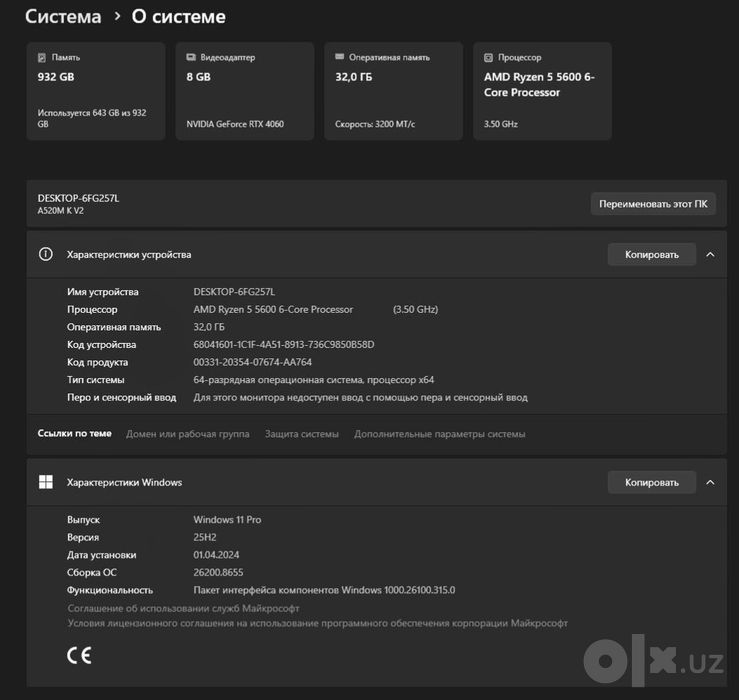Viewport: 739px width, 700px height.
Task: Click the RAM icon on Оперативная память card
Action: point(339,57)
